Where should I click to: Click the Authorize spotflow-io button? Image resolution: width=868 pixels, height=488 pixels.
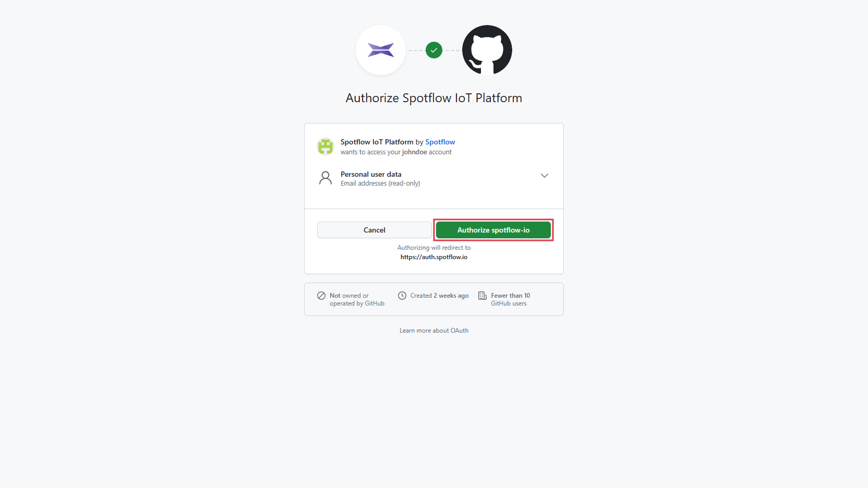pyautogui.click(x=493, y=230)
